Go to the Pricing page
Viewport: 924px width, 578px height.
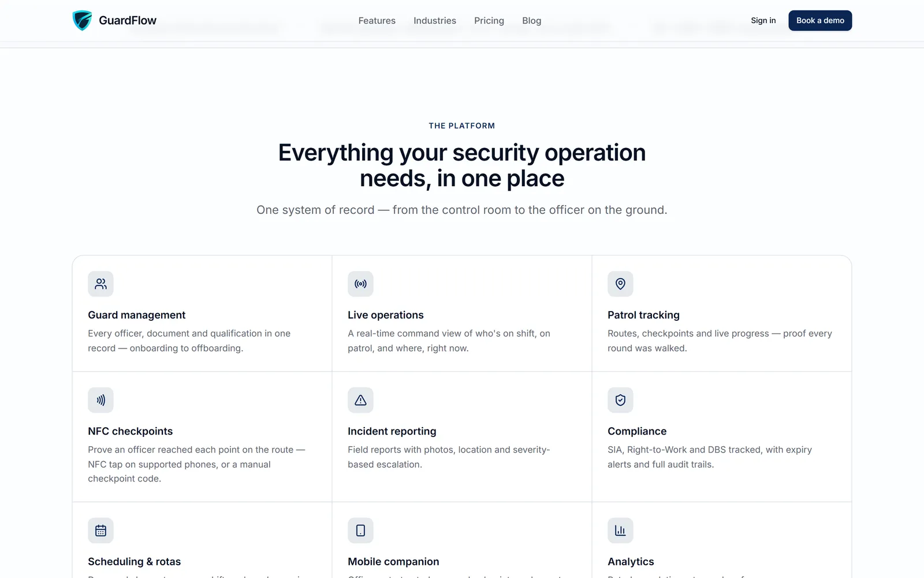coord(489,21)
